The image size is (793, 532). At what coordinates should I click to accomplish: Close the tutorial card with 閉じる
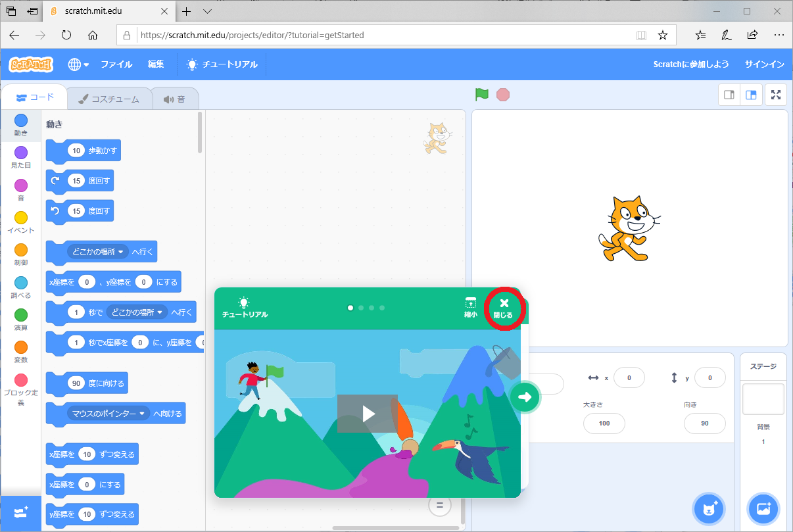(504, 308)
